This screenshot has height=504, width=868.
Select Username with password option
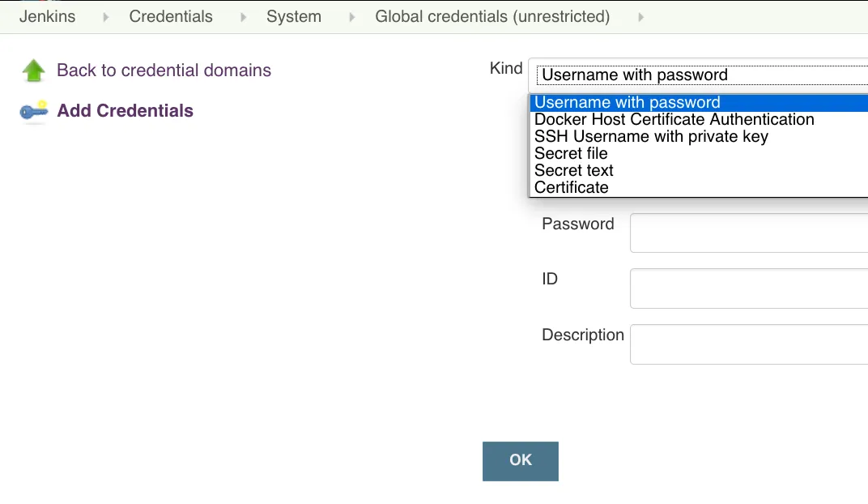coord(628,103)
